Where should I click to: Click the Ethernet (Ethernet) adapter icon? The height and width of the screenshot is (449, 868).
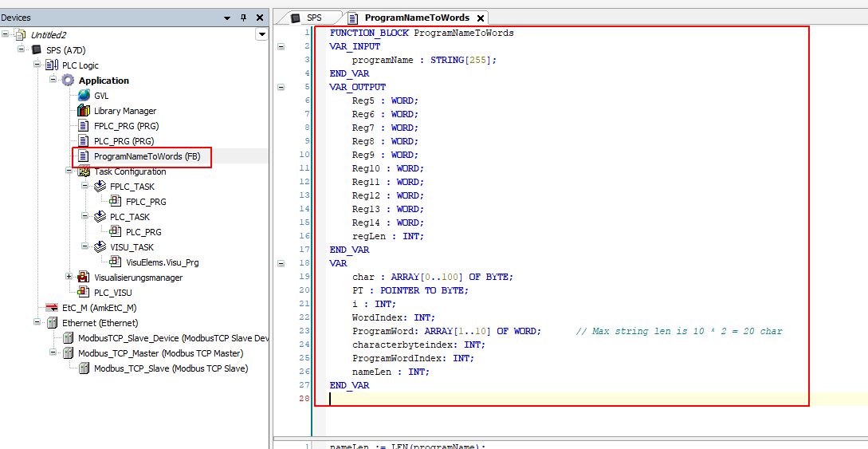coord(53,323)
